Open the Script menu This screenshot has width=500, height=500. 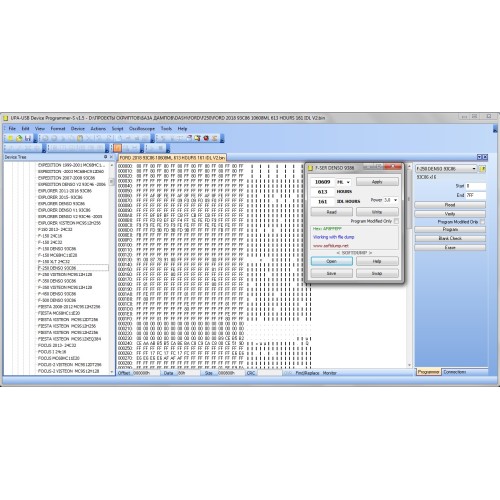[117, 129]
